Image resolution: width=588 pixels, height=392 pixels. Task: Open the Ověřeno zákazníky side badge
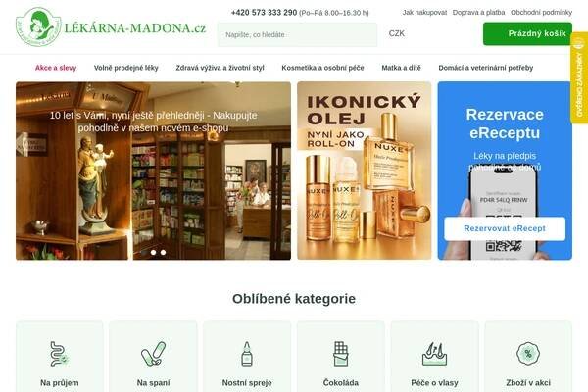(580, 77)
